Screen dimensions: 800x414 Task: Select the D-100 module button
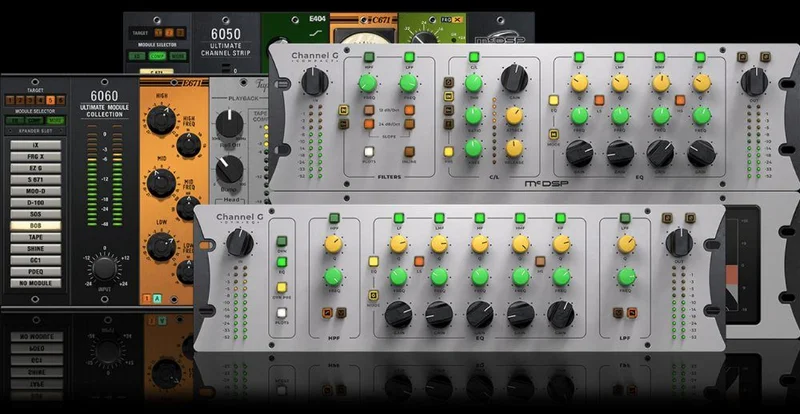[x=36, y=203]
